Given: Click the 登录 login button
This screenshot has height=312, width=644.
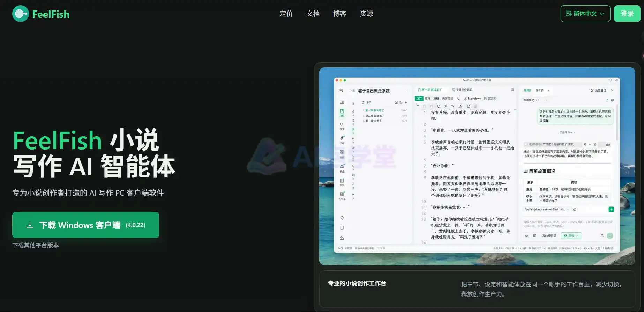Looking at the screenshot, I should (627, 14).
